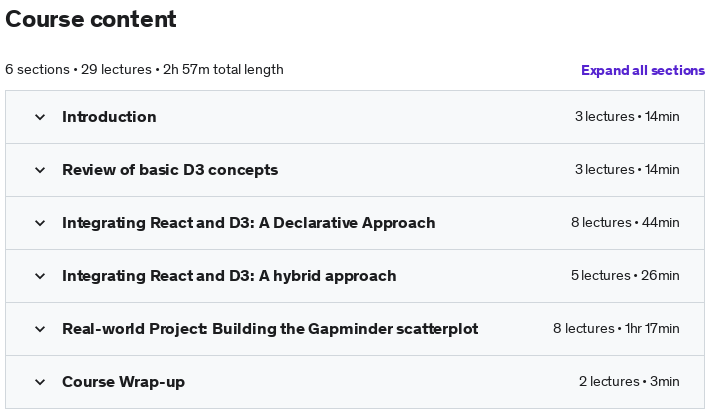Click the Course content heading
The image size is (705, 409).
click(x=91, y=19)
